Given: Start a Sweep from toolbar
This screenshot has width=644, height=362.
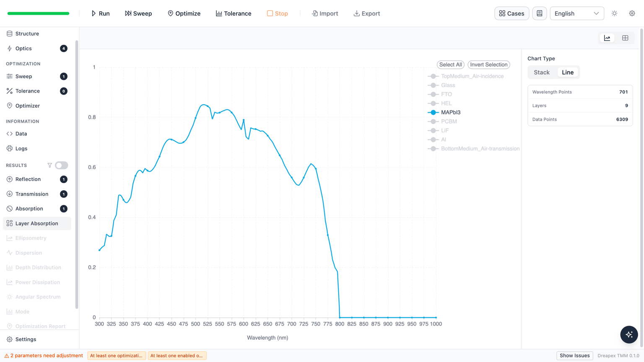Looking at the screenshot, I should [138, 13].
